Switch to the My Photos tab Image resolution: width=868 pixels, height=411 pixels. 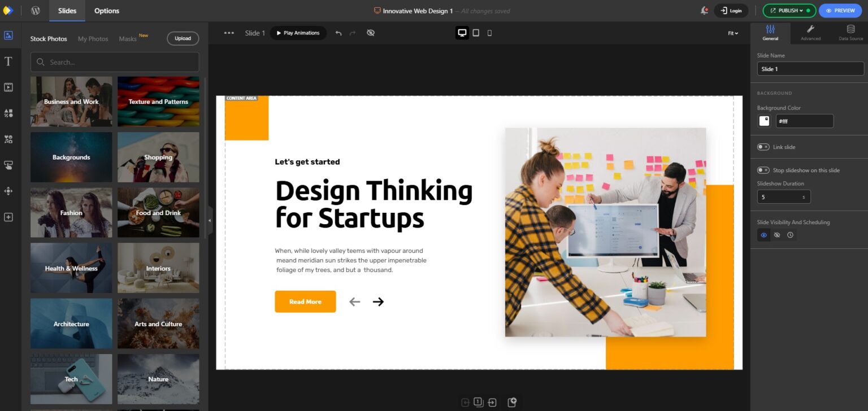92,39
